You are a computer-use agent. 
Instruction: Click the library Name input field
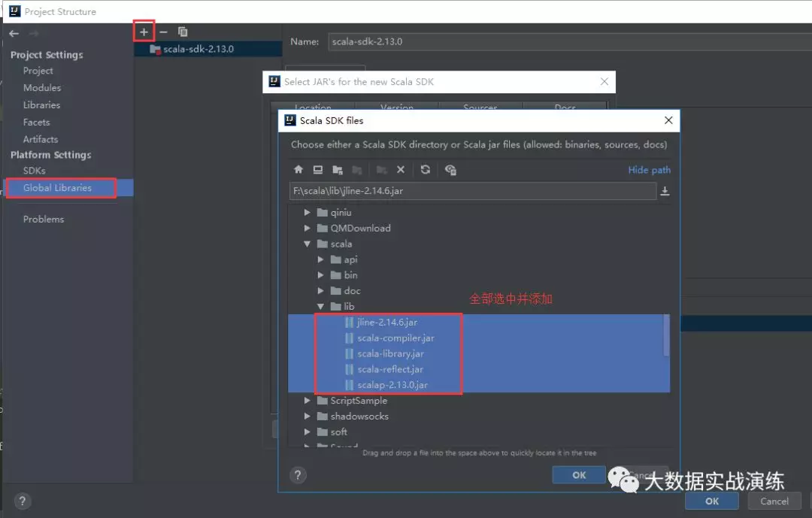coord(570,41)
